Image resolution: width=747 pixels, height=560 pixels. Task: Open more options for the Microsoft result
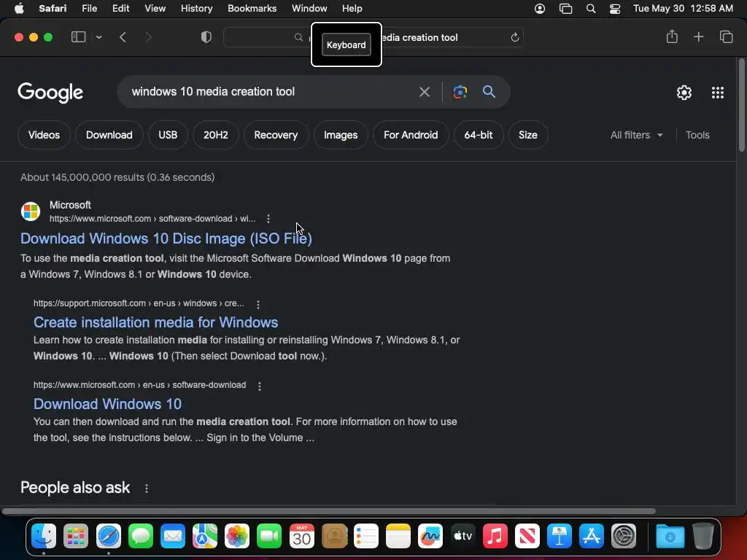point(268,219)
